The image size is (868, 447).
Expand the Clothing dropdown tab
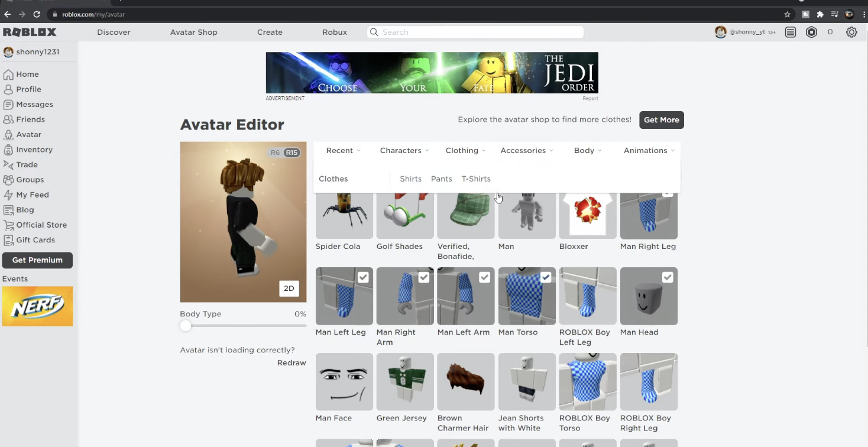(x=465, y=151)
